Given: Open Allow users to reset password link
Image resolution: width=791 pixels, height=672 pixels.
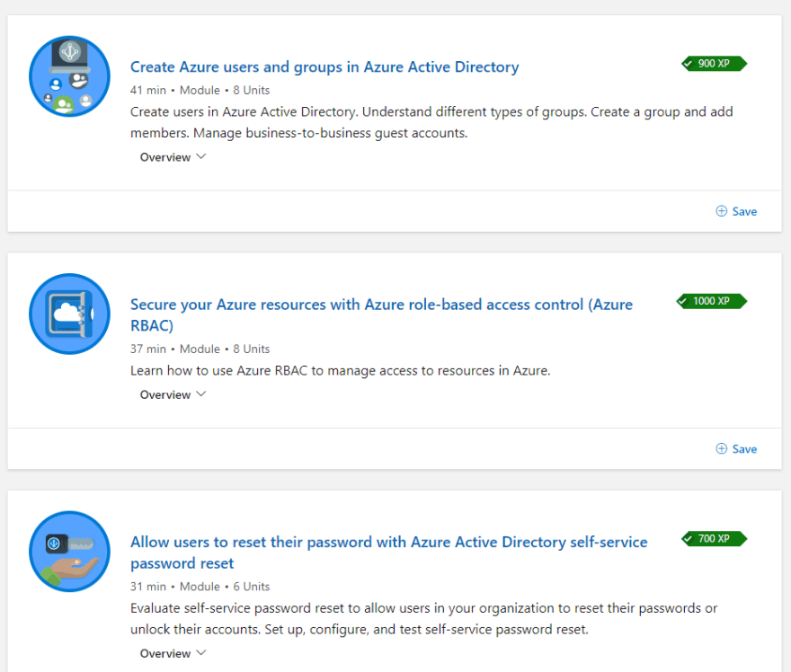Looking at the screenshot, I should 389,552.
